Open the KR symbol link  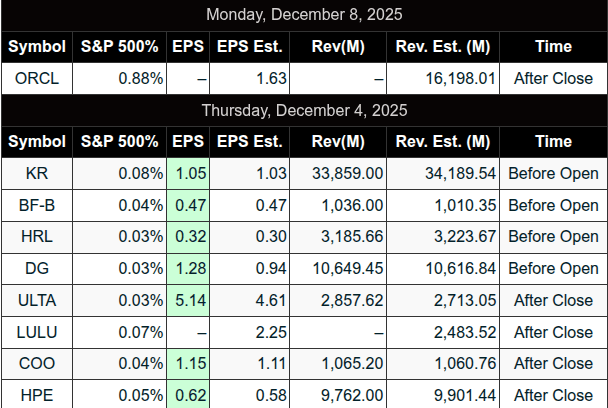coord(37,174)
